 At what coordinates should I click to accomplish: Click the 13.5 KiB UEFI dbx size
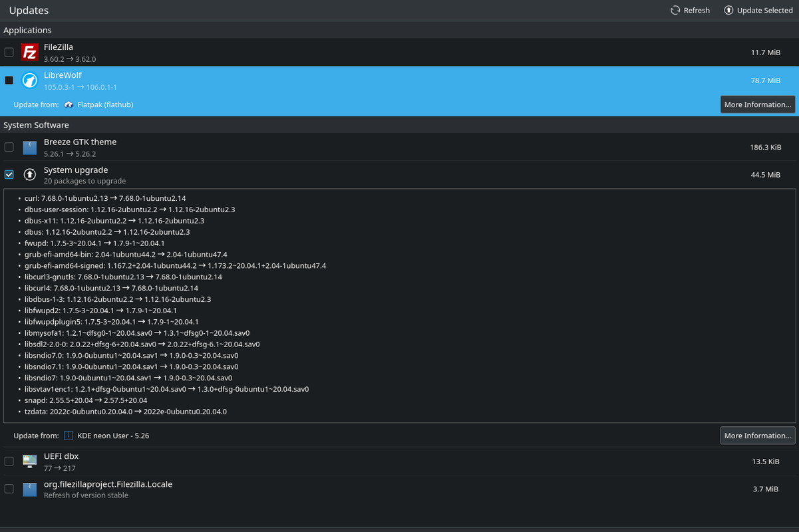765,462
